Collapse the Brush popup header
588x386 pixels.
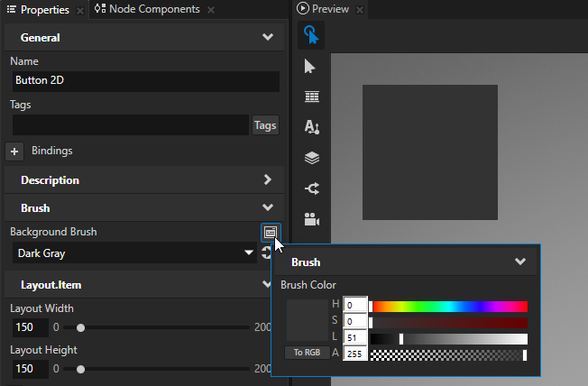pyautogui.click(x=519, y=262)
